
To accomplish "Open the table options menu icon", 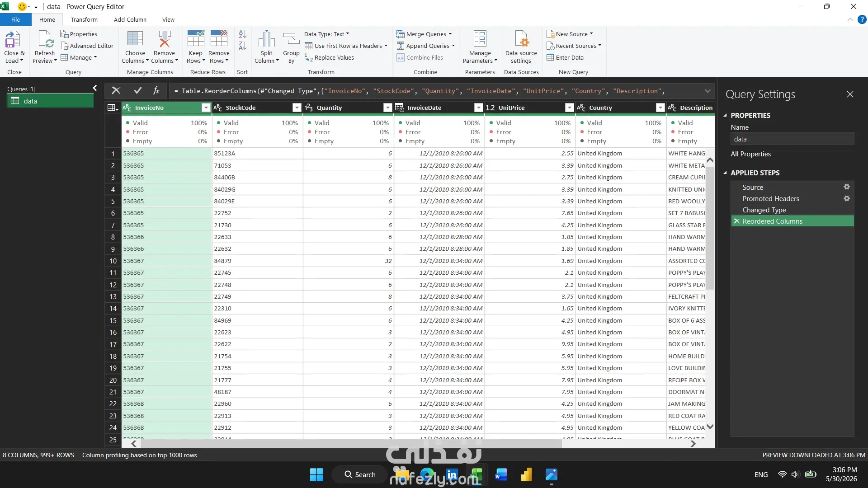I will pos(113,108).
